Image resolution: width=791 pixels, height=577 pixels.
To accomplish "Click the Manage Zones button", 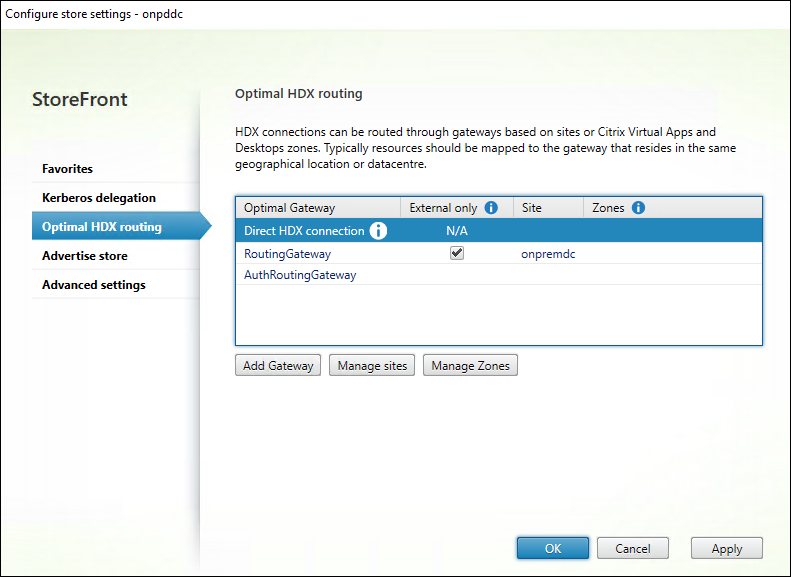I will point(470,366).
